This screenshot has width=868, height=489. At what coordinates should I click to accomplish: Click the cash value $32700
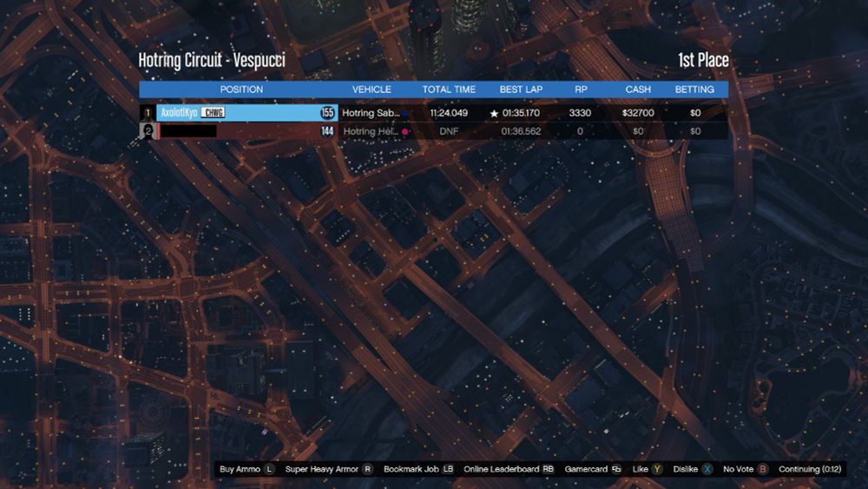tap(638, 113)
